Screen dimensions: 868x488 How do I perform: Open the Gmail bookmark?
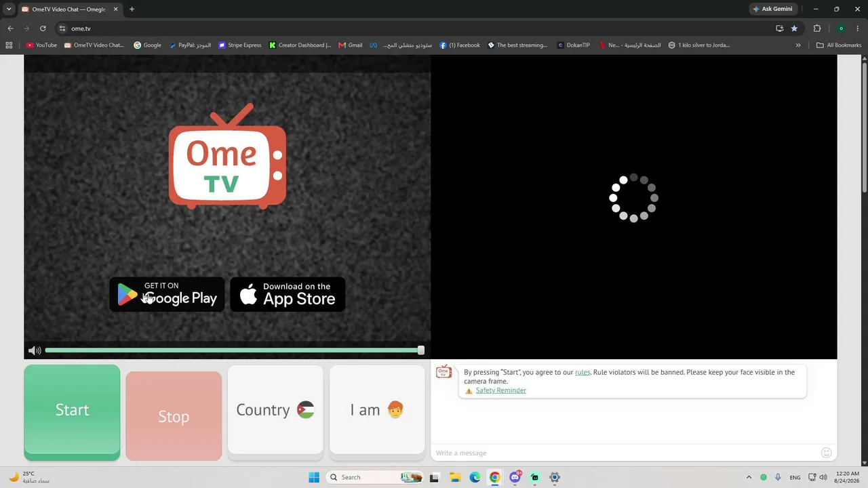coord(350,45)
